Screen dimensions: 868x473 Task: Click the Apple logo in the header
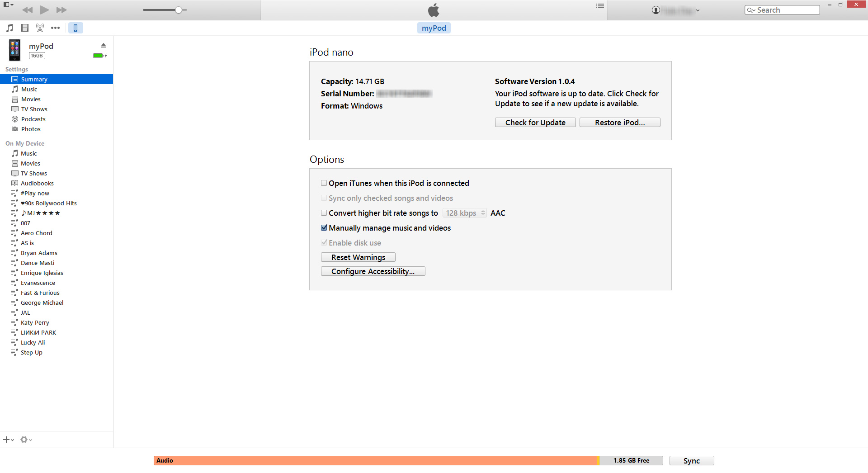[434, 10]
